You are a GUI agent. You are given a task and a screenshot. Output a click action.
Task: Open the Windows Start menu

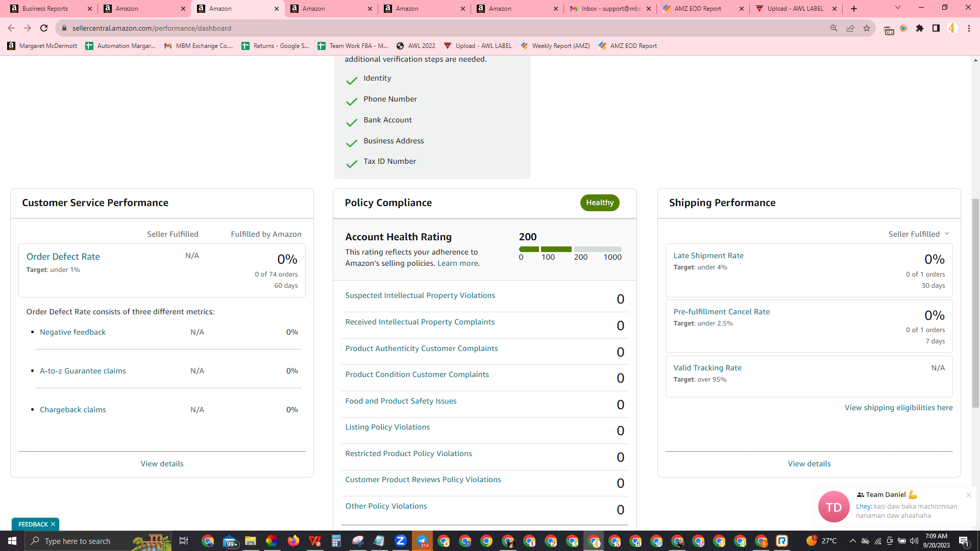click(x=12, y=541)
